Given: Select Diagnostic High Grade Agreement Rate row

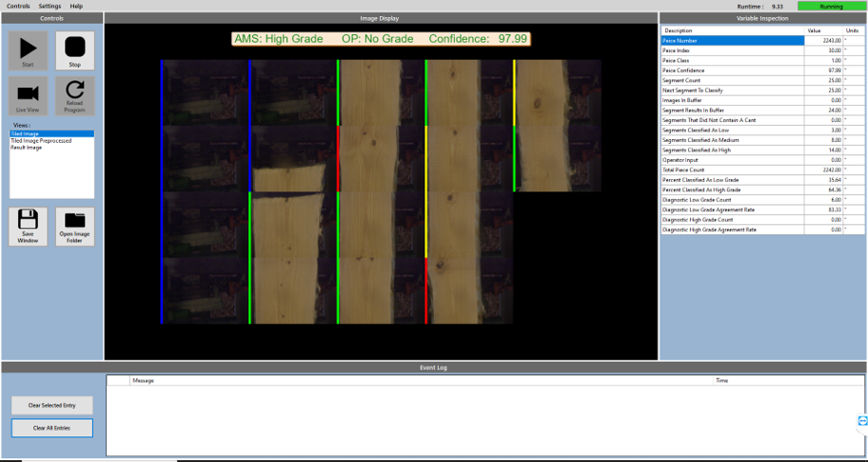Looking at the screenshot, I should point(762,230).
